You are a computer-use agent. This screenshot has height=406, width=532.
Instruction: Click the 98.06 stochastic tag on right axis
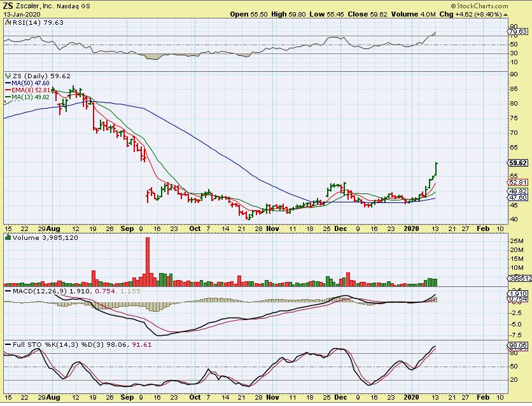pos(518,346)
